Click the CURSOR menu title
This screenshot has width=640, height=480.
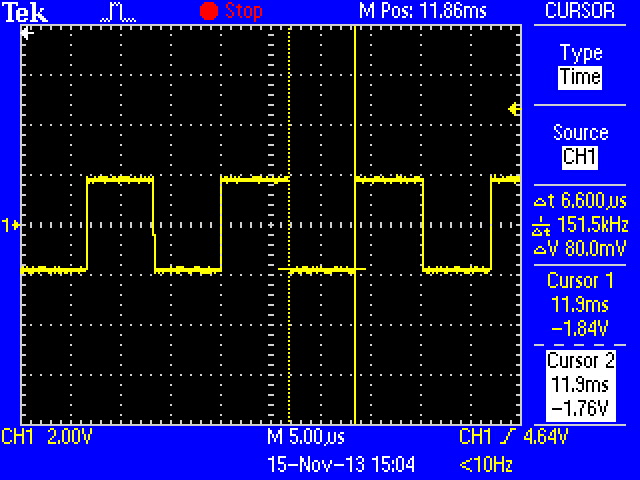(x=580, y=11)
